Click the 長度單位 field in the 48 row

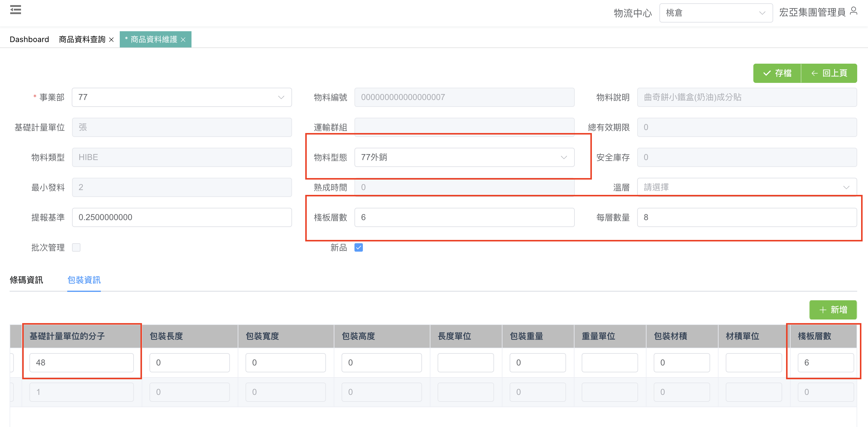466,363
